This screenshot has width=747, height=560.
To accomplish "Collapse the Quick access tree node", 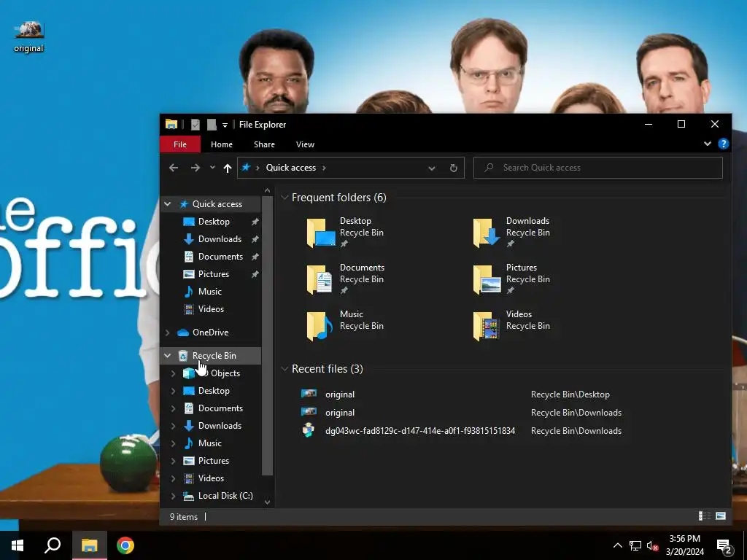I will (x=168, y=204).
